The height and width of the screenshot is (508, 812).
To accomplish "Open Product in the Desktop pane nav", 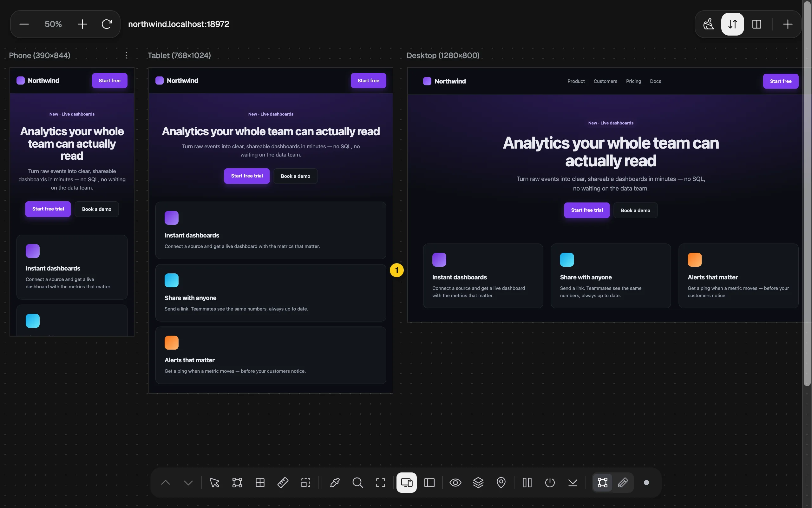I will 576,81.
